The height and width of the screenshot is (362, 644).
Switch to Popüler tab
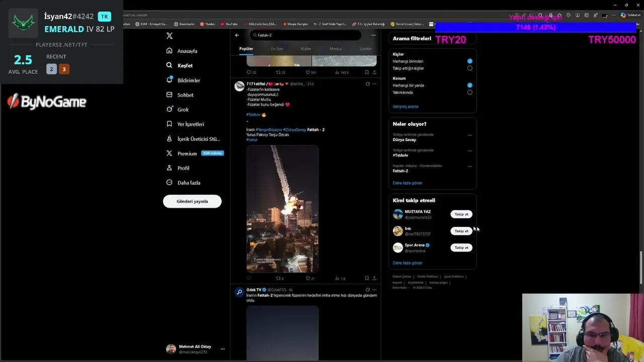pyautogui.click(x=246, y=49)
